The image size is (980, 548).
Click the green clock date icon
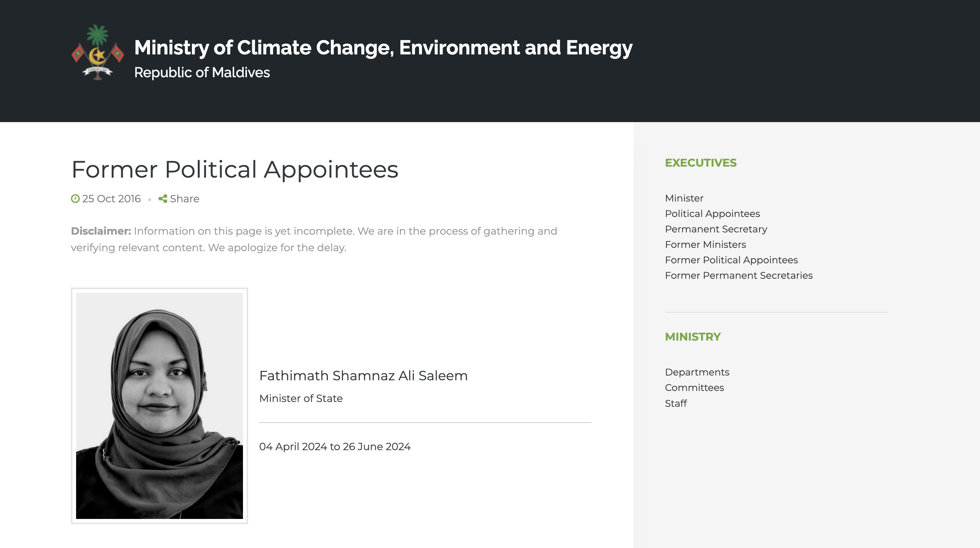pyautogui.click(x=75, y=199)
